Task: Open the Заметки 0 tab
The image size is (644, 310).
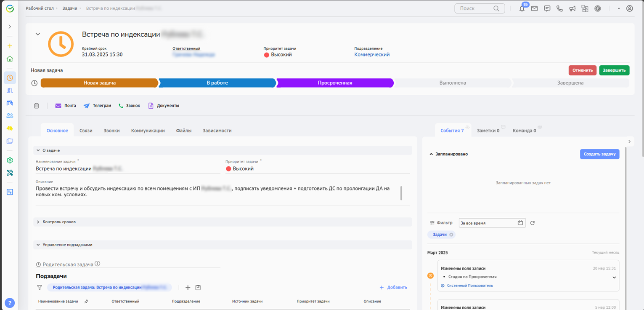Action: pyautogui.click(x=488, y=131)
